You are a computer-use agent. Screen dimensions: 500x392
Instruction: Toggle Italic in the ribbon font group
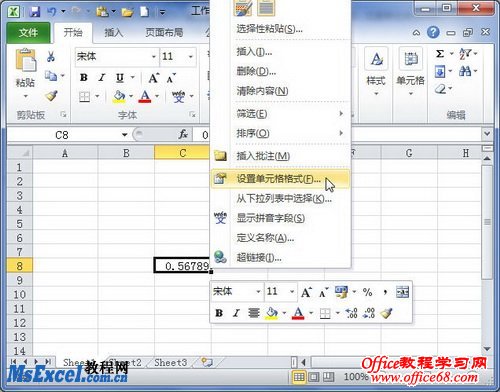(102, 77)
